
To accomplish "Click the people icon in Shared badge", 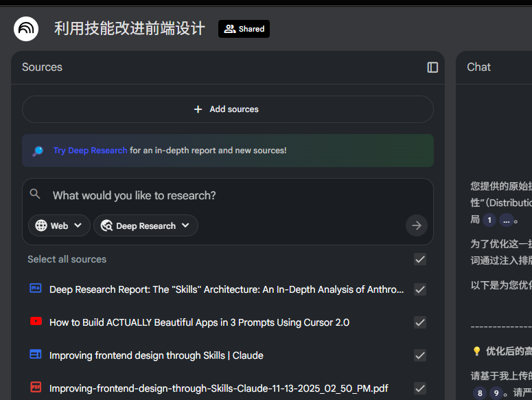I will (230, 29).
